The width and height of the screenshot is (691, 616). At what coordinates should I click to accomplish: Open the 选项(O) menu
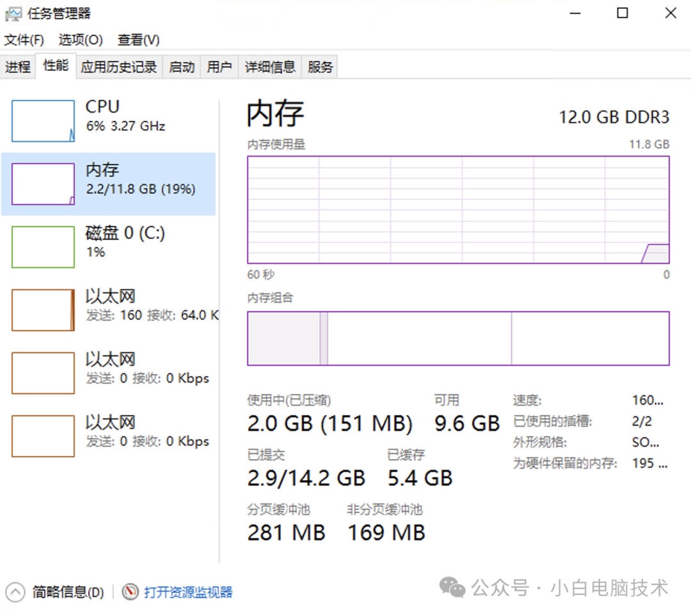81,40
